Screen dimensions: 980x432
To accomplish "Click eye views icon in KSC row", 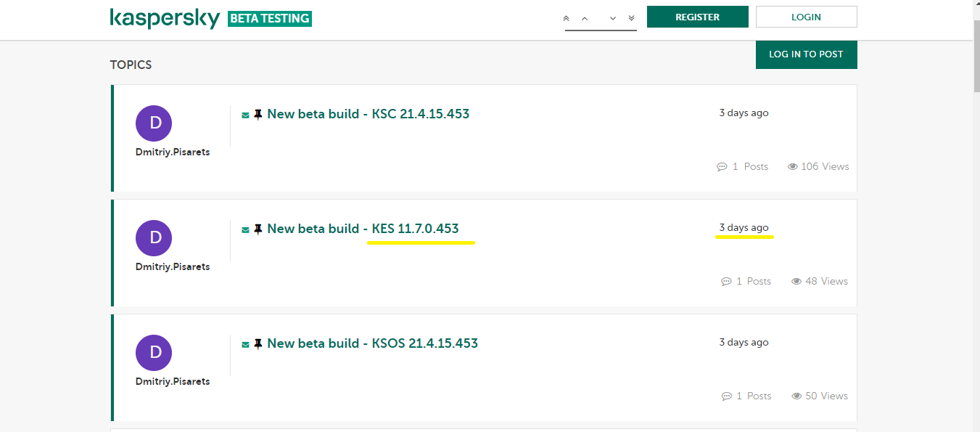I will point(793,167).
